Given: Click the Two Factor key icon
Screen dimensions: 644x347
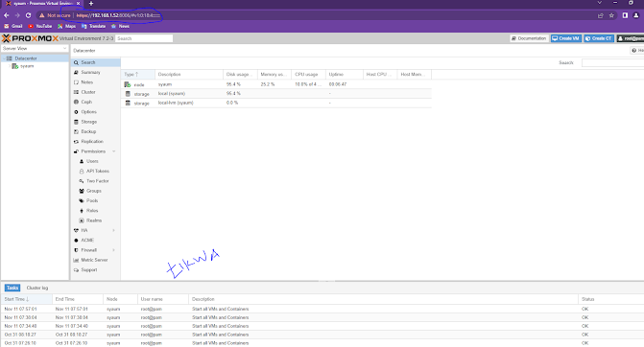Looking at the screenshot, I should click(82, 181).
